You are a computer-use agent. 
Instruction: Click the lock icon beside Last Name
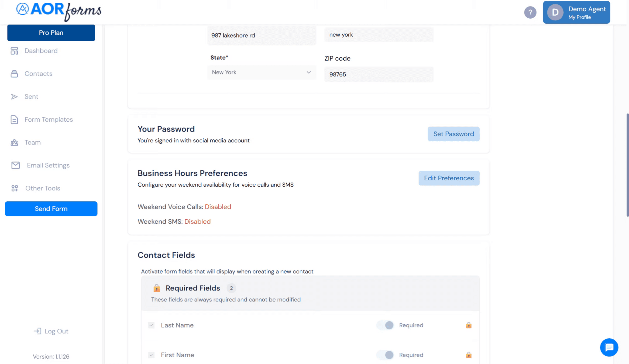coord(469,325)
